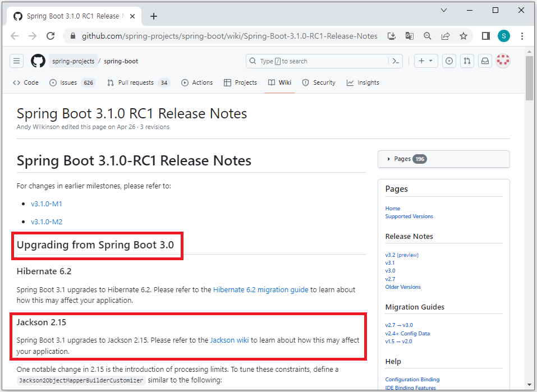The height and width of the screenshot is (392, 537).
Task: Open the GitHub hamburger navigation menu
Action: coord(16,61)
